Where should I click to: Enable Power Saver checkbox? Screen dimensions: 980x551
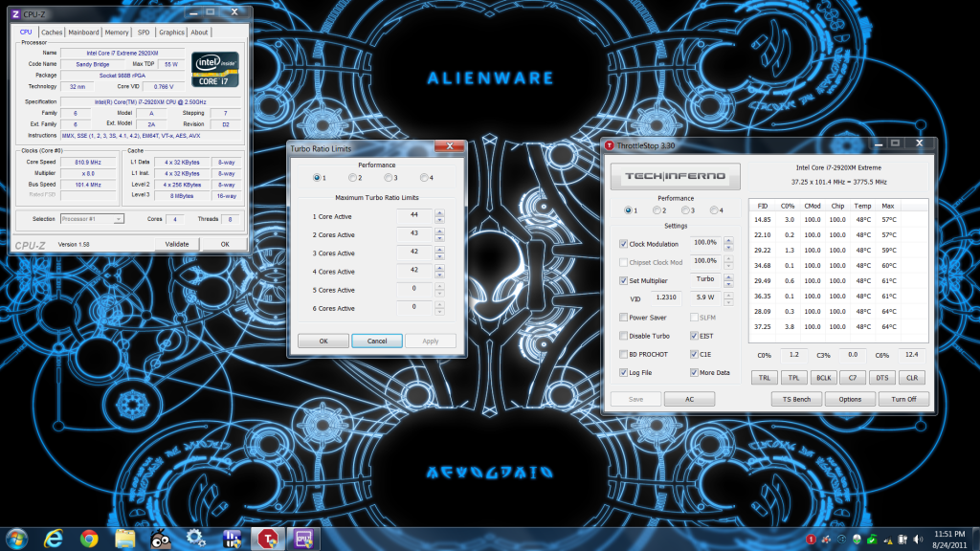click(x=623, y=318)
